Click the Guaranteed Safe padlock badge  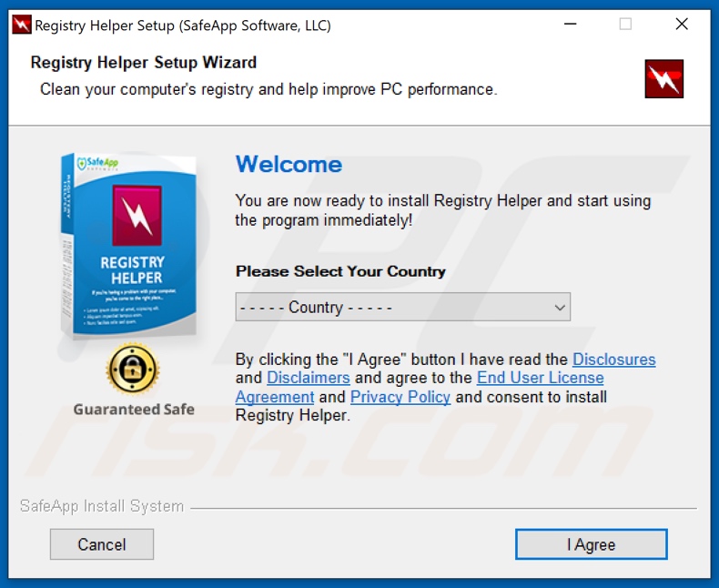133,369
